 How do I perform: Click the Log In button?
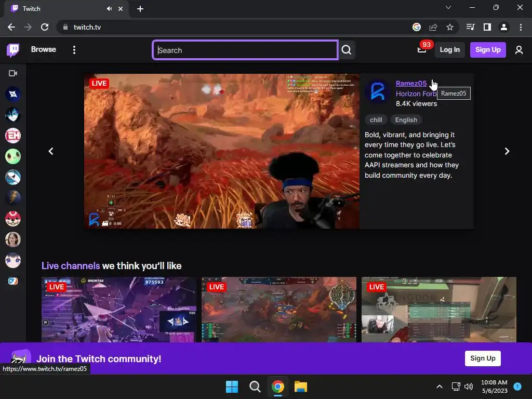pyautogui.click(x=449, y=50)
